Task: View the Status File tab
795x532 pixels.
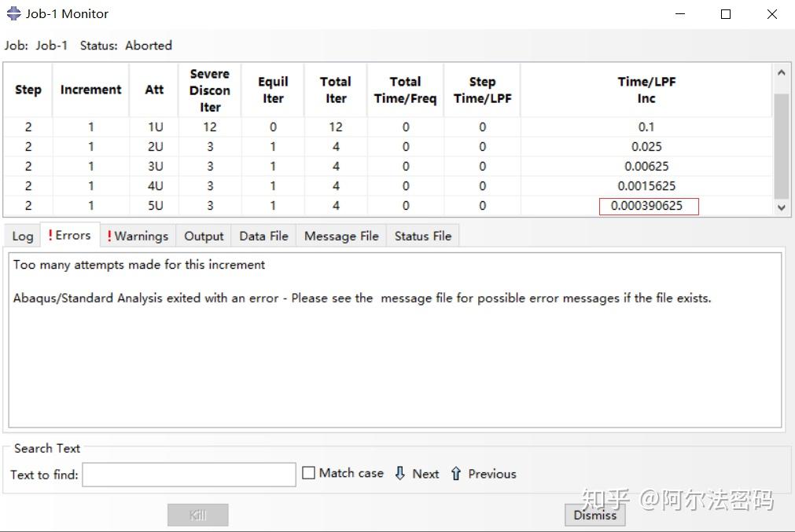Action: click(422, 236)
